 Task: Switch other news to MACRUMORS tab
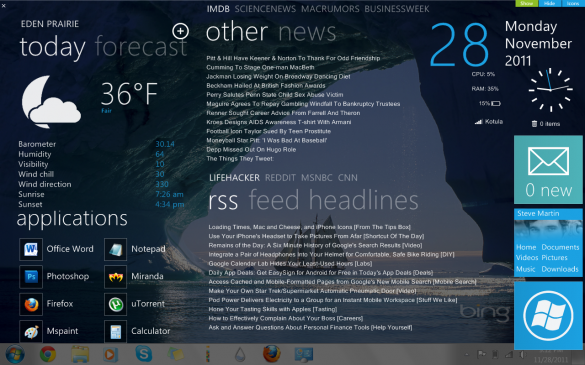pos(330,9)
